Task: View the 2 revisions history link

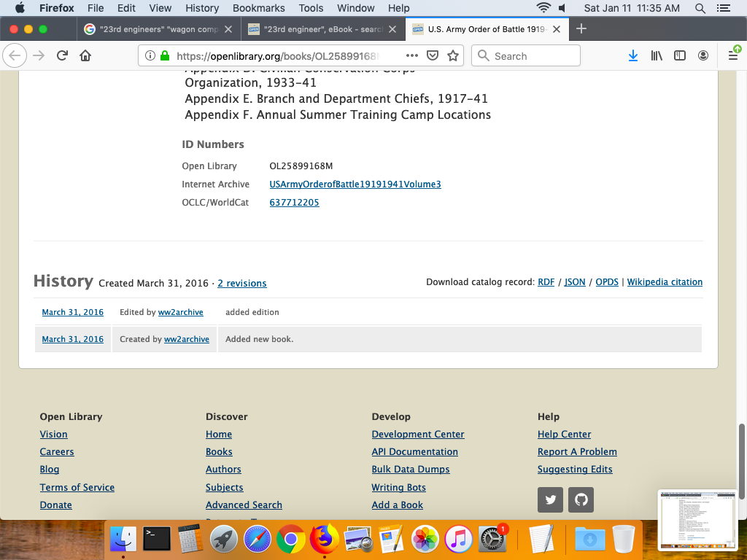Action: 241,284
